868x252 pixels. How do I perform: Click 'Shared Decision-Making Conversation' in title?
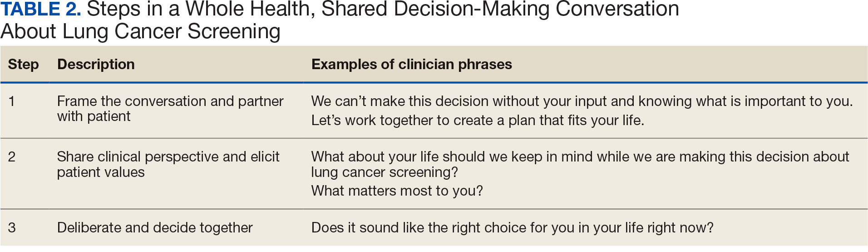[x=500, y=10]
